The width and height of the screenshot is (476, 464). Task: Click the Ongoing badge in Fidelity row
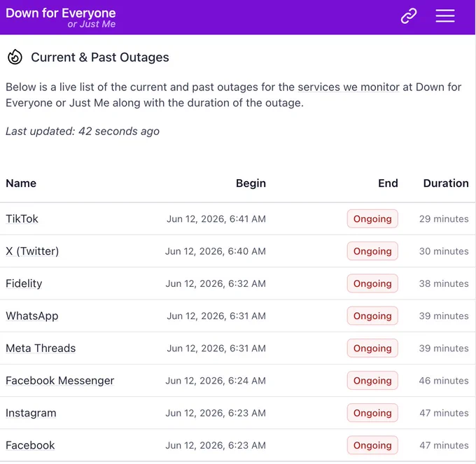click(x=372, y=283)
